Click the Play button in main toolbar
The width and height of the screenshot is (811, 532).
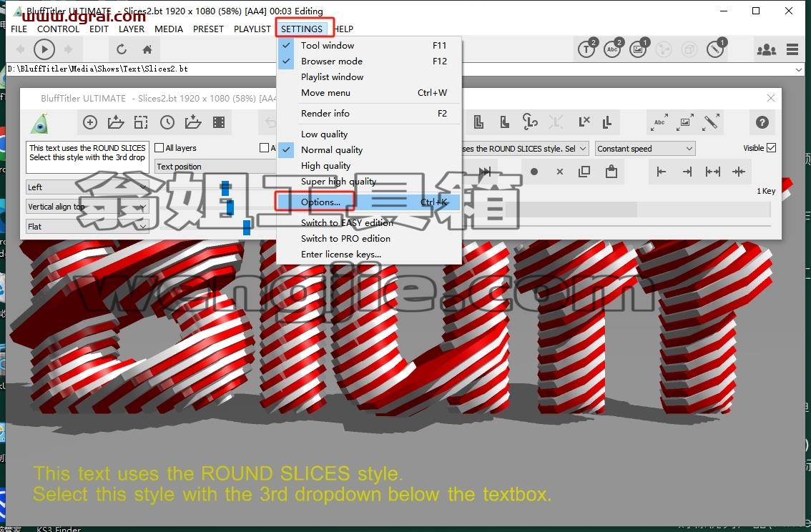pyautogui.click(x=44, y=49)
